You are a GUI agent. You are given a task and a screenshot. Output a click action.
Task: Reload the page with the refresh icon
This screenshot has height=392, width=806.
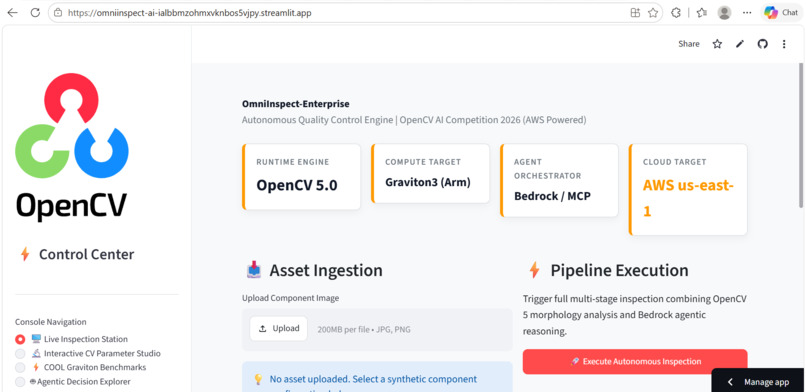35,13
